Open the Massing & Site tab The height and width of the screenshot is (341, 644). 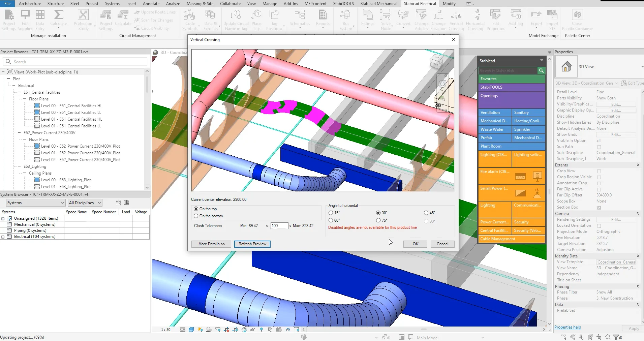pyautogui.click(x=200, y=4)
